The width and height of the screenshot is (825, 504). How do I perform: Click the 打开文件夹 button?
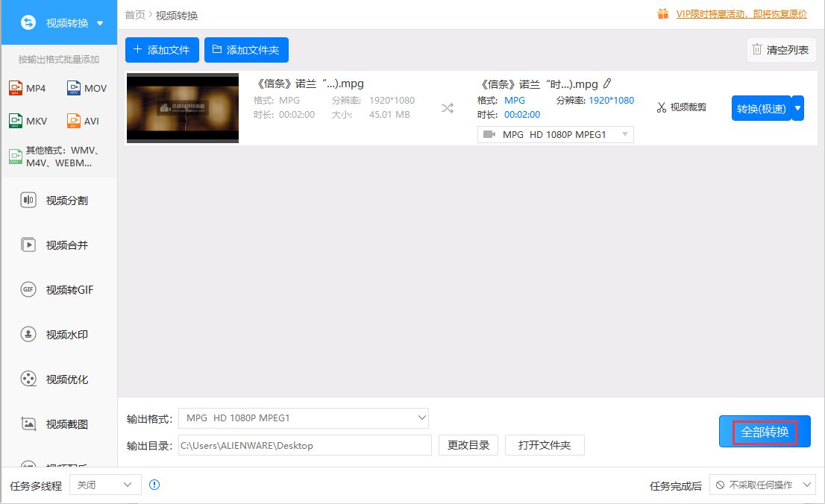(x=545, y=446)
